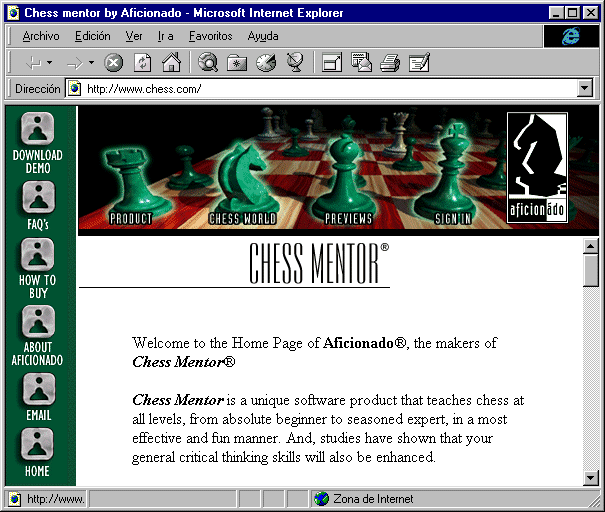Click the Print toolbar icon
The width and height of the screenshot is (605, 512).
(390, 63)
